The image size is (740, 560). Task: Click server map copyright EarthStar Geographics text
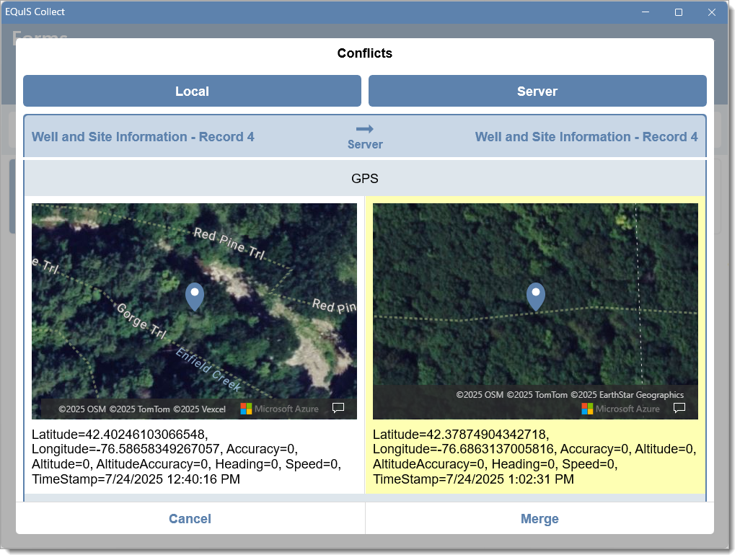[570, 395]
